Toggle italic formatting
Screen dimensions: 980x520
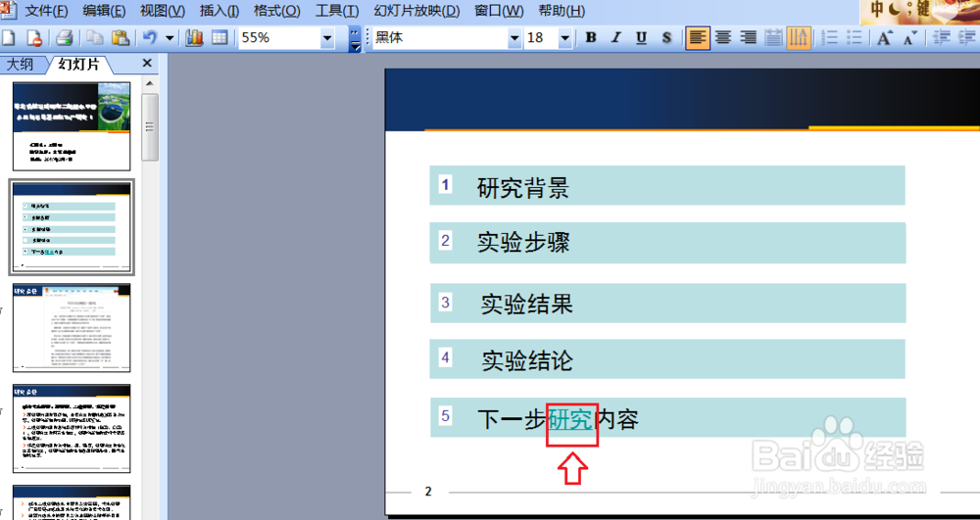click(615, 38)
